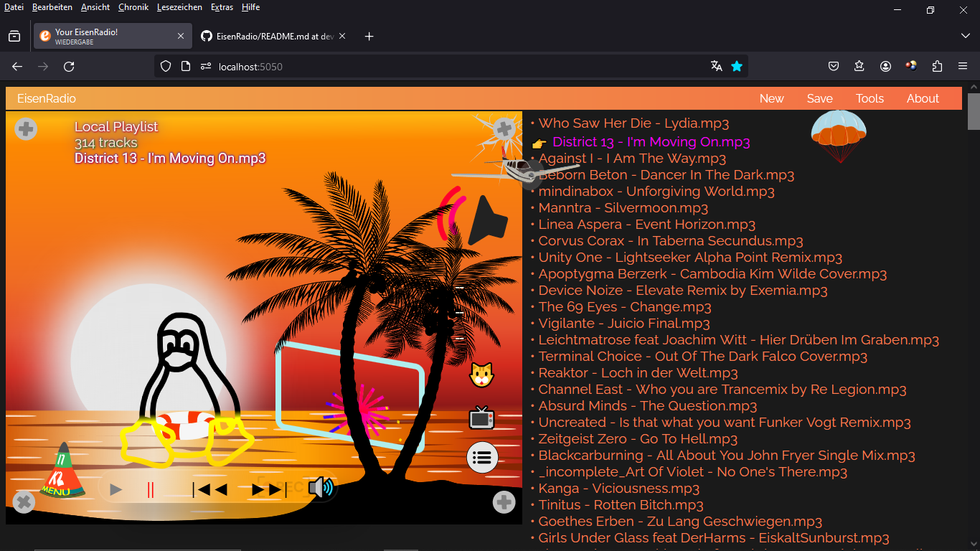
Task: Select Manntra - Silvermoon.mp3 track
Action: pyautogui.click(x=623, y=208)
